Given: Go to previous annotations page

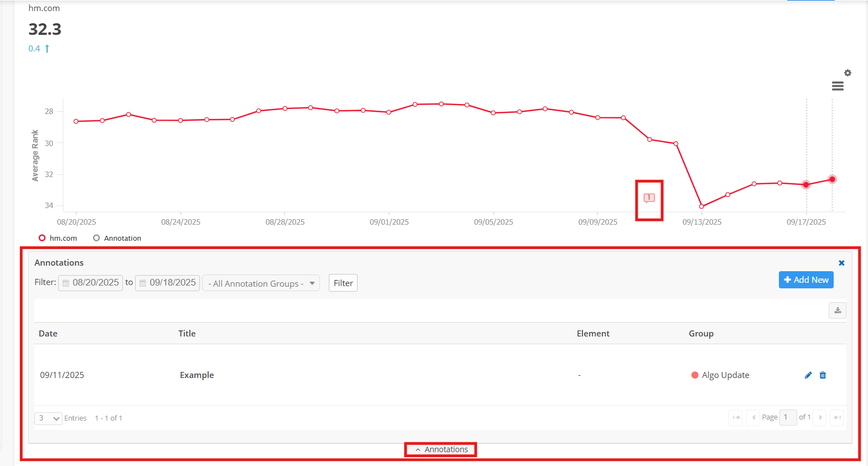Looking at the screenshot, I should 753,417.
